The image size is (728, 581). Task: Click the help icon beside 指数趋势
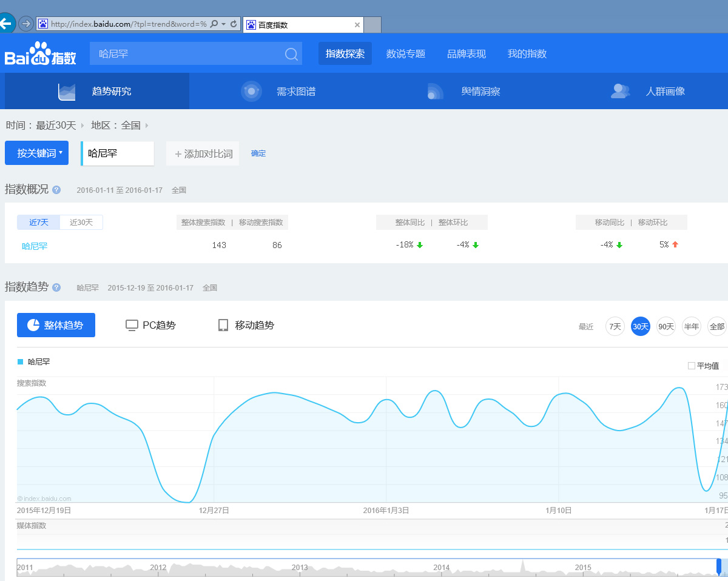(x=56, y=287)
